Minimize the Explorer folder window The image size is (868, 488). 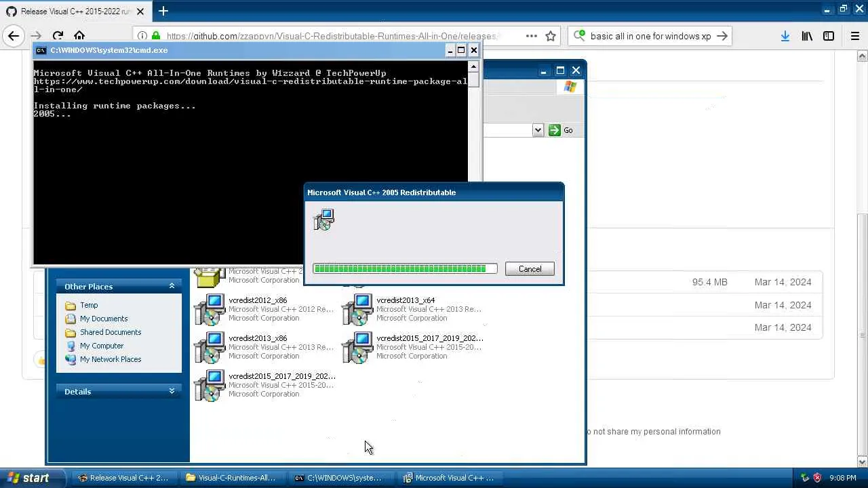coord(544,70)
